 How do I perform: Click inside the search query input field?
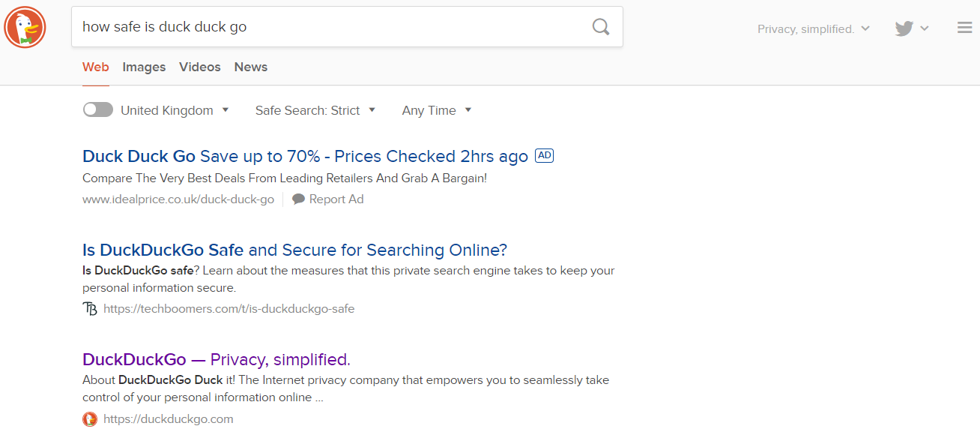click(330, 27)
